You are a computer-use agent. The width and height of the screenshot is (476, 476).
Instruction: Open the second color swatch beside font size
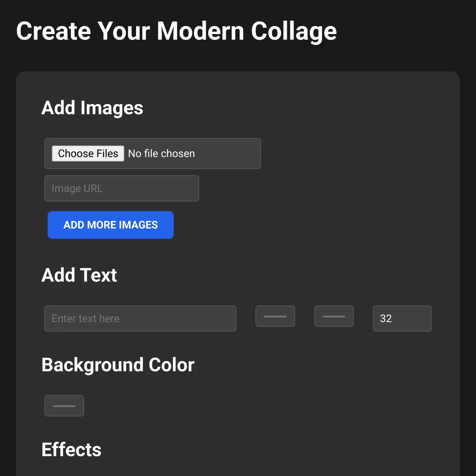[x=334, y=316]
